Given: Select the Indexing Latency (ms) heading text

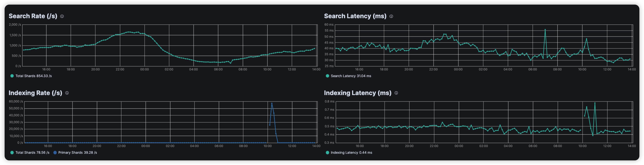Looking at the screenshot, I should 357,93.
